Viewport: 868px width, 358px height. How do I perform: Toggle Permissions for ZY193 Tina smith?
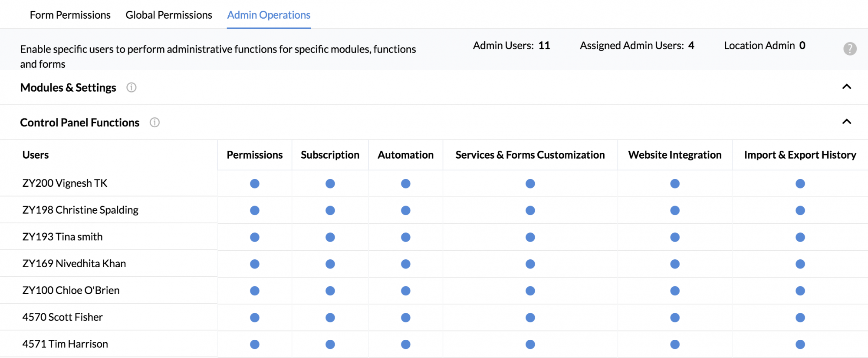point(255,237)
